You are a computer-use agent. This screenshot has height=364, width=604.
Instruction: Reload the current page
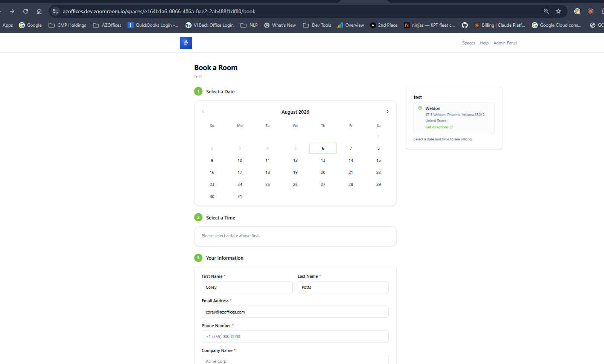[26, 11]
